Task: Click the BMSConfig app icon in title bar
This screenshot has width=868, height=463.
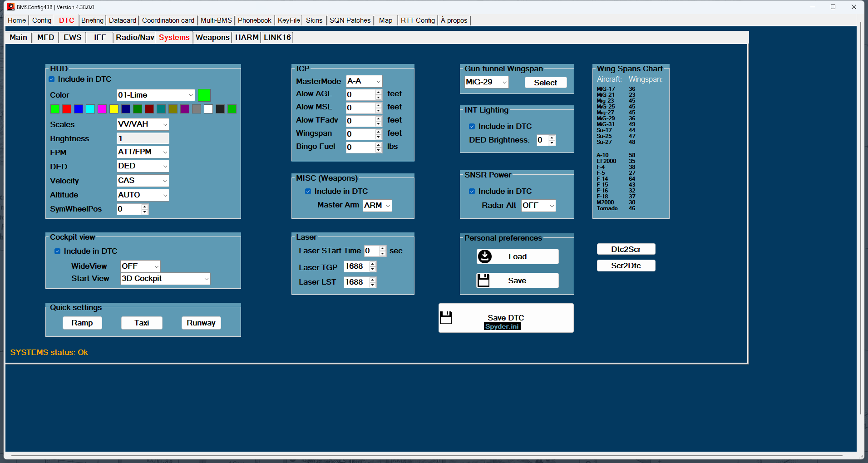Action: click(11, 7)
